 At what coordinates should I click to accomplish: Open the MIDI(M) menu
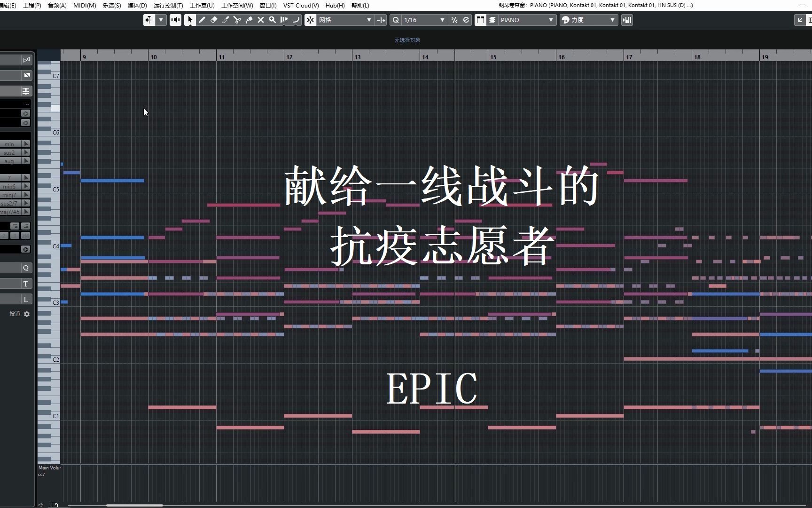(x=85, y=5)
